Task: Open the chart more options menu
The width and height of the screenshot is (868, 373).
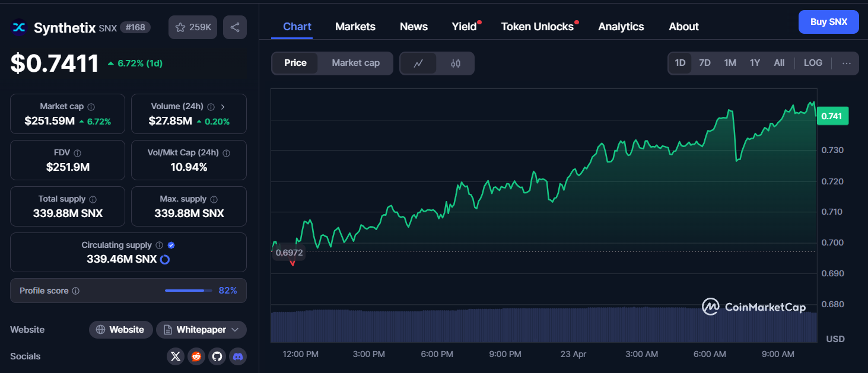Action: pyautogui.click(x=846, y=63)
